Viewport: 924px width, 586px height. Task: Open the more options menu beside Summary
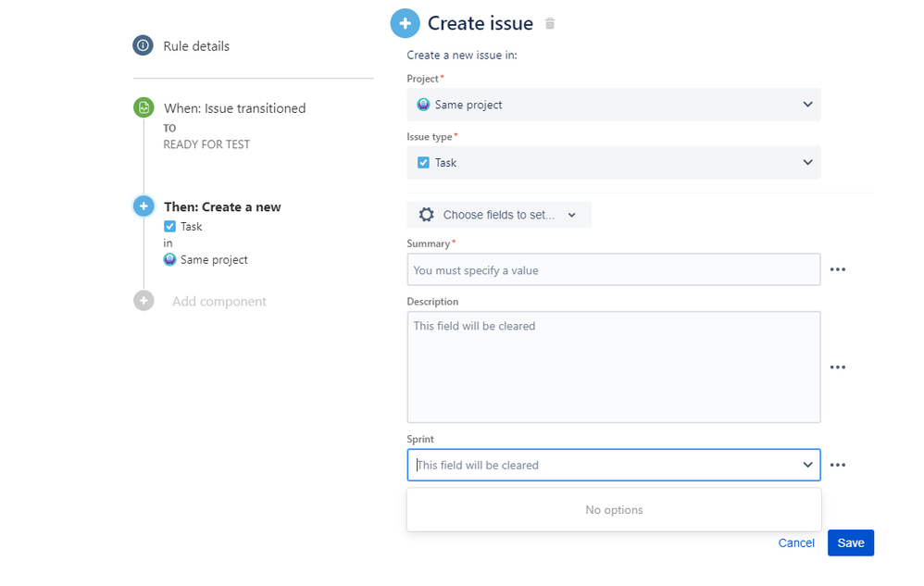click(x=838, y=269)
